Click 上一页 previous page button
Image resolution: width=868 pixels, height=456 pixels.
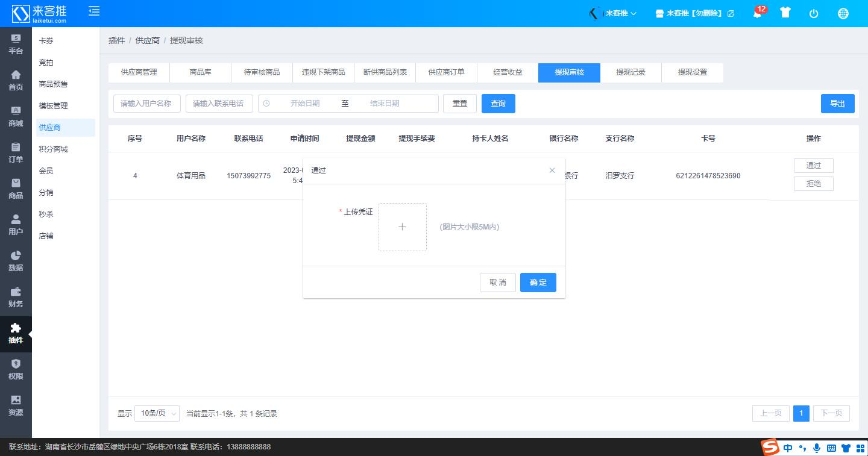pos(771,413)
